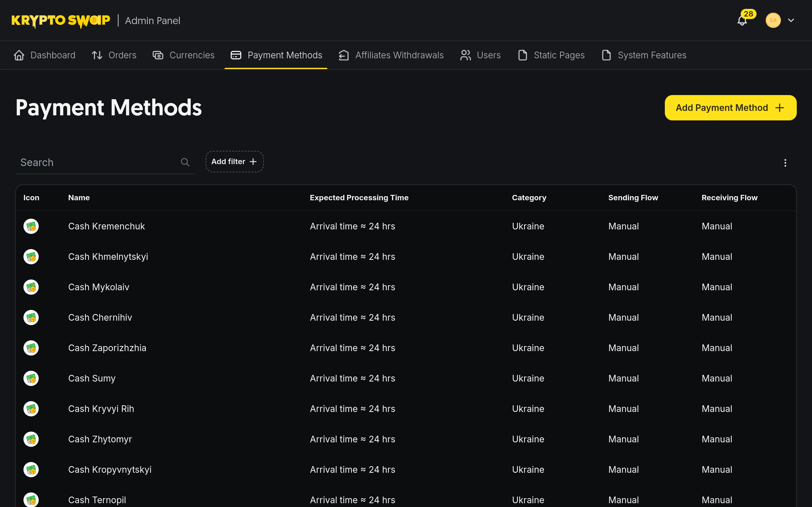
Task: Click the Cash Kremenchuk payment method icon
Action: [31, 226]
